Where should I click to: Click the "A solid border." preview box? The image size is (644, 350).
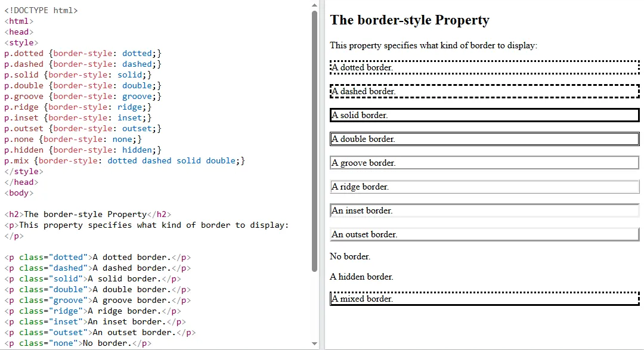484,114
